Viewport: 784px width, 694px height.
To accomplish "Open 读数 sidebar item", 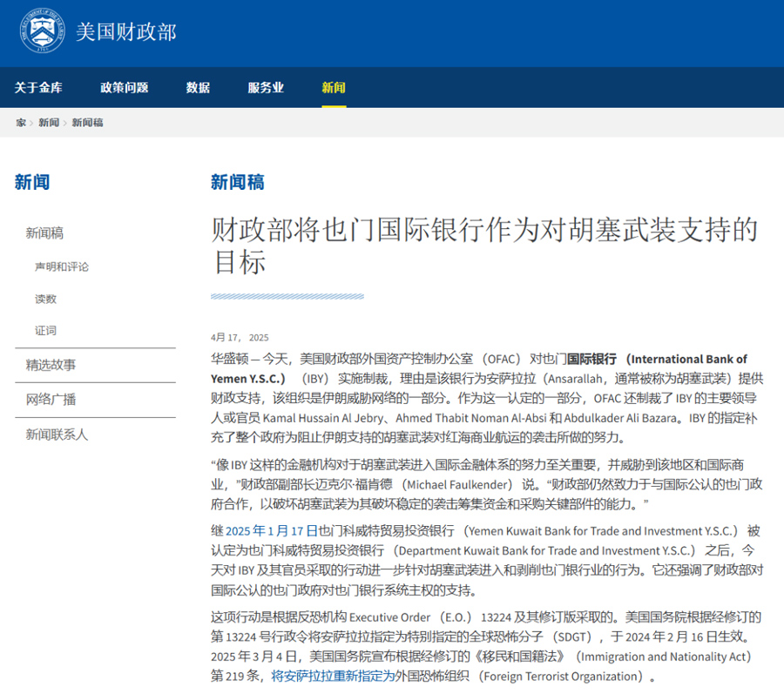I will 46,299.
